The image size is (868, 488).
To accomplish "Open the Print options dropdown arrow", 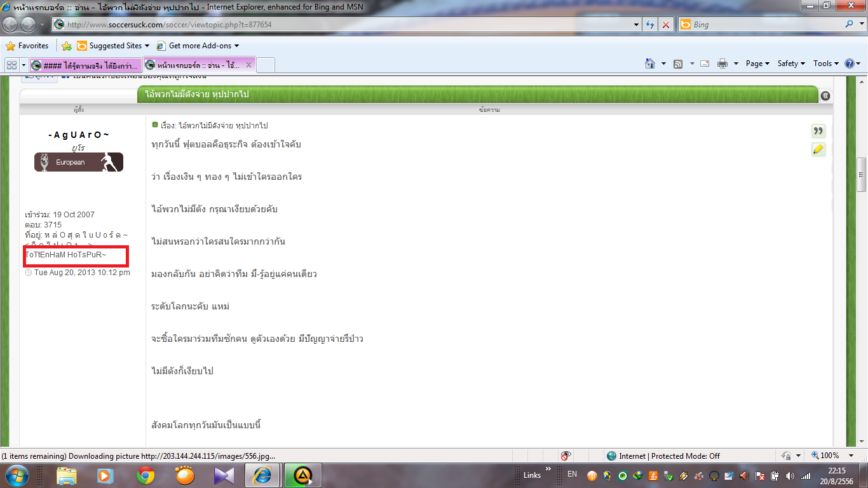I will click(736, 64).
